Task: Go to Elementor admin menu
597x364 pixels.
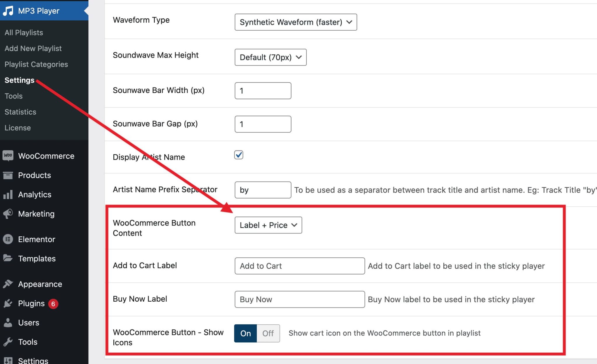Action: coord(44,239)
